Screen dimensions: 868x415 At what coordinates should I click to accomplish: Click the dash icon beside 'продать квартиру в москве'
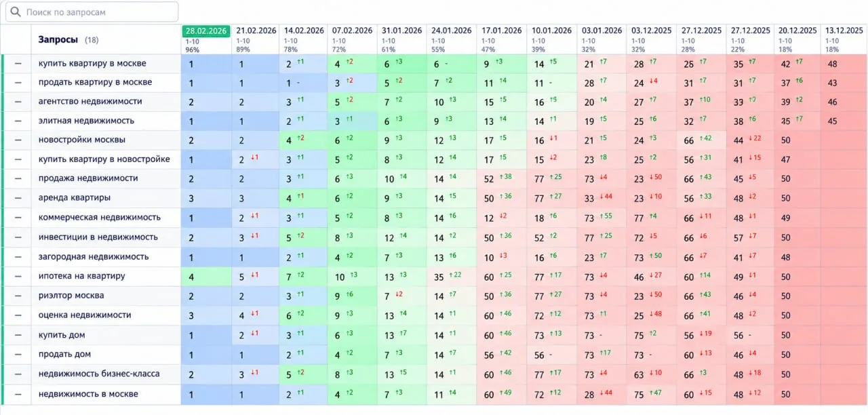tap(18, 82)
